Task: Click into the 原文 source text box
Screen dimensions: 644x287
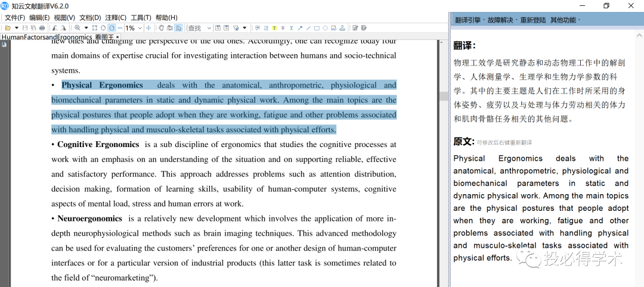Action: pos(541,208)
